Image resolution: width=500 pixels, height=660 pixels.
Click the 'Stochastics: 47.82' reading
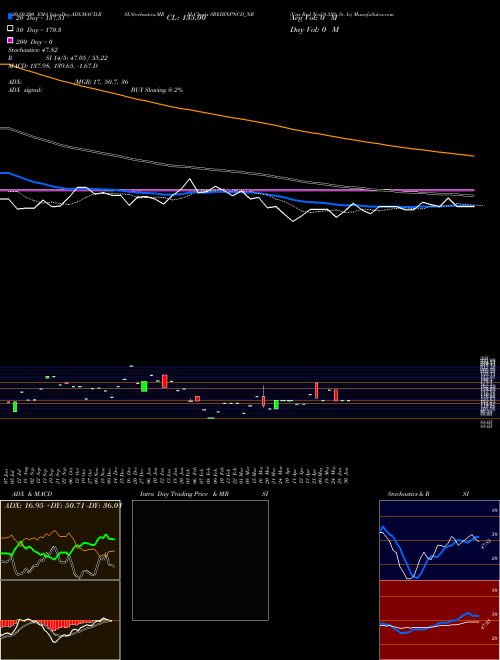point(33,50)
